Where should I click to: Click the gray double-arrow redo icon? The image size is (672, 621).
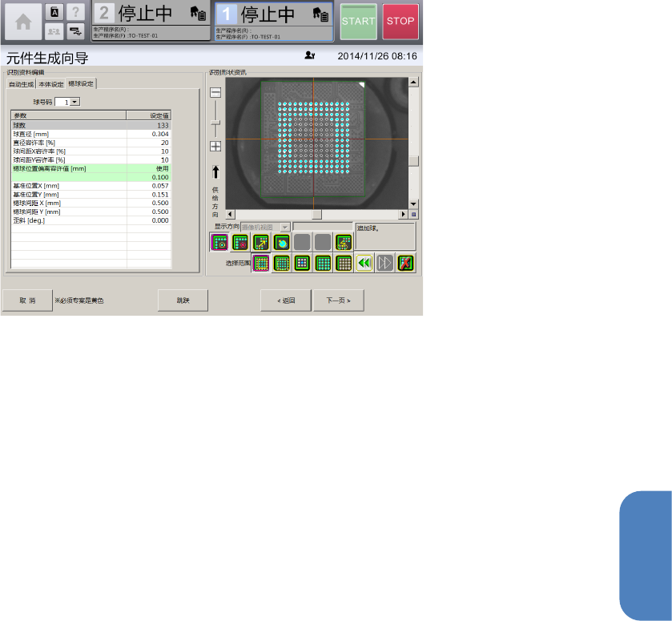[x=384, y=263]
